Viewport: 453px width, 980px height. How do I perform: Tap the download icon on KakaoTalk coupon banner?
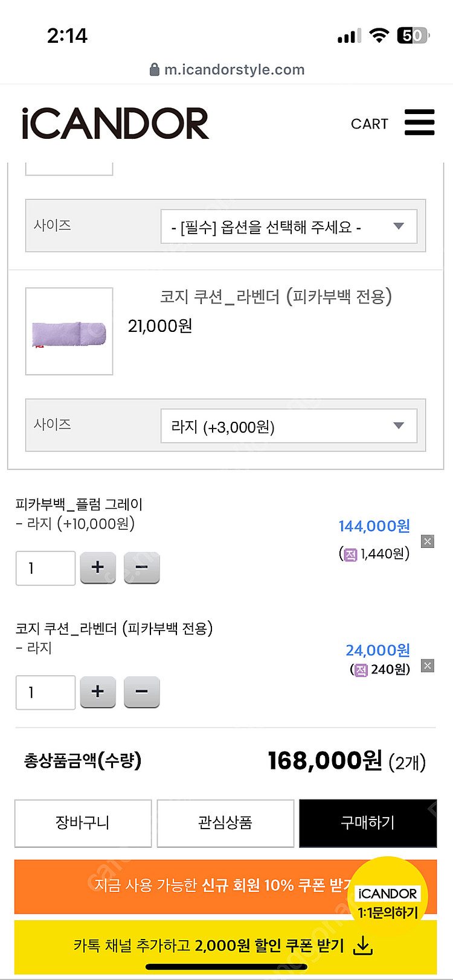click(x=362, y=946)
